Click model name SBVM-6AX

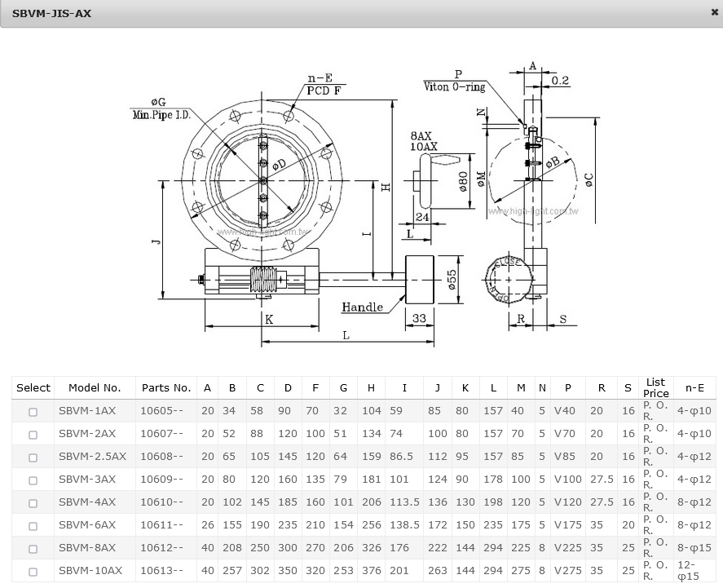(x=87, y=525)
